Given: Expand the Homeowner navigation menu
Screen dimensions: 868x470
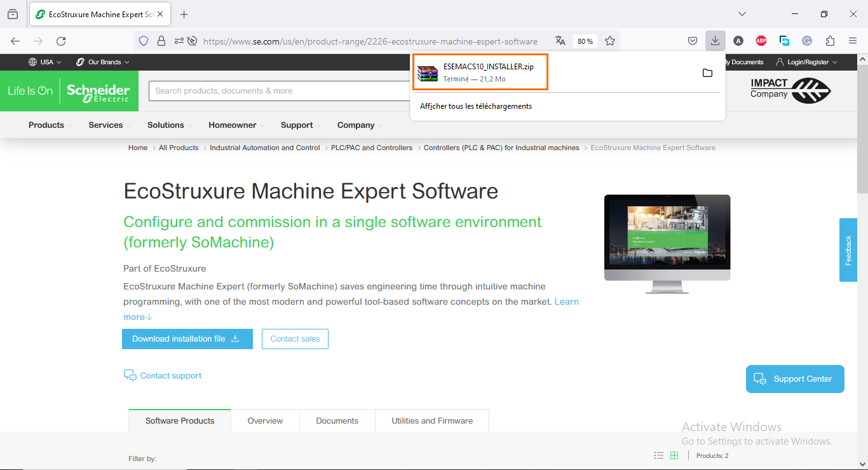Looking at the screenshot, I should tap(236, 125).
